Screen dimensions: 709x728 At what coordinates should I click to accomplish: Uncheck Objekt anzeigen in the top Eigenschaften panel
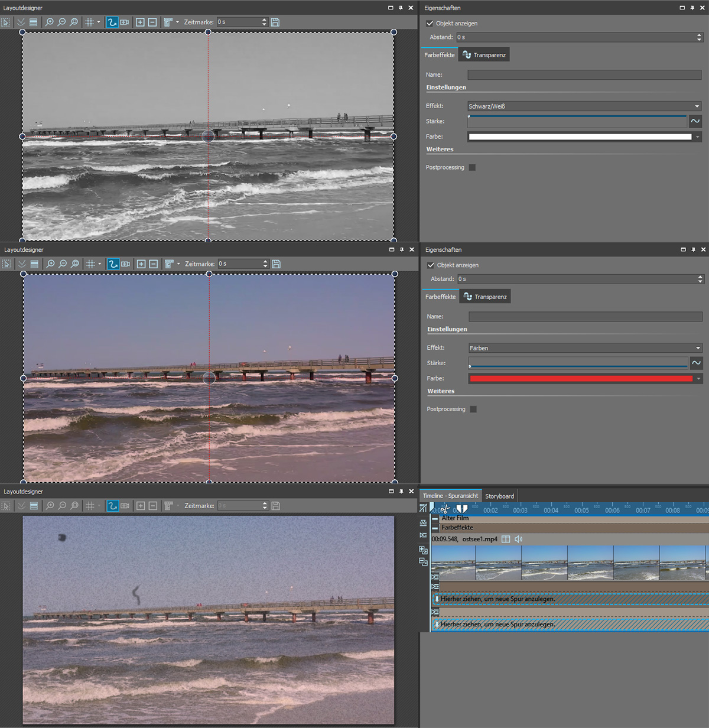point(430,24)
